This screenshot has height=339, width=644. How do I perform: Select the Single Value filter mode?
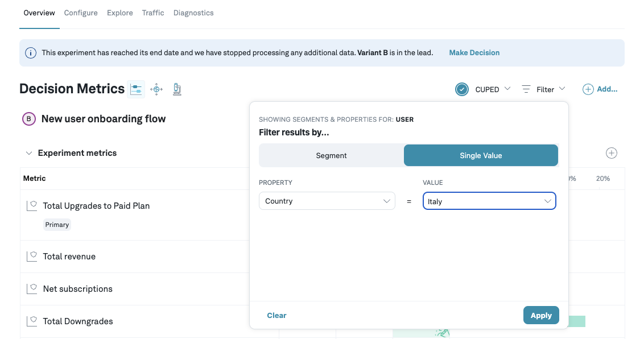tap(481, 155)
